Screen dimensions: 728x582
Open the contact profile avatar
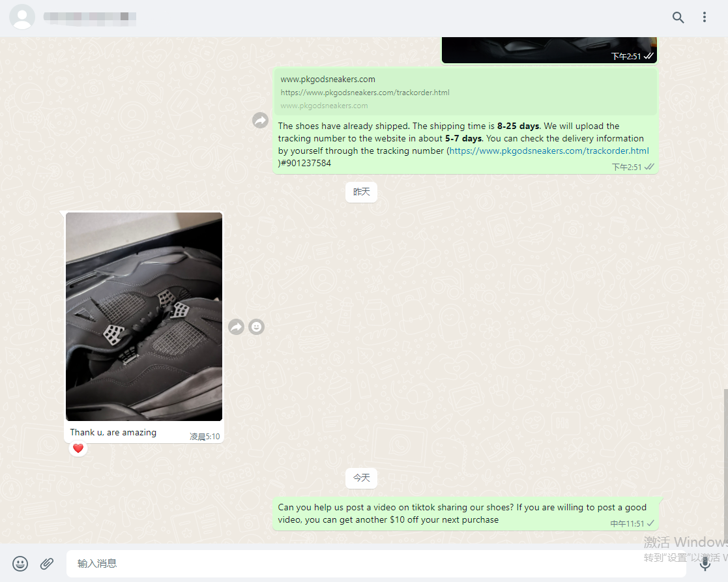coord(22,18)
